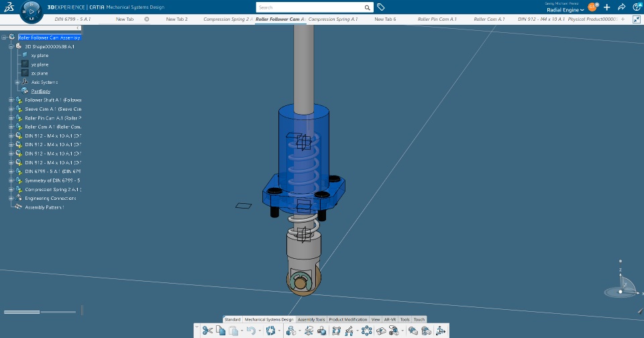Screen dimensions: 644x338
Task: Select Roller Cam A.1 in tree
Action: click(x=52, y=127)
